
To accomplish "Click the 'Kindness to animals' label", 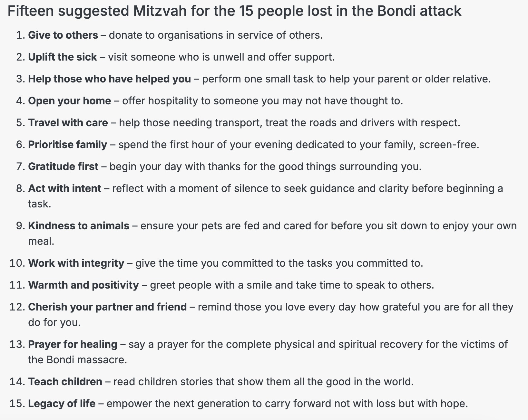I will (79, 226).
